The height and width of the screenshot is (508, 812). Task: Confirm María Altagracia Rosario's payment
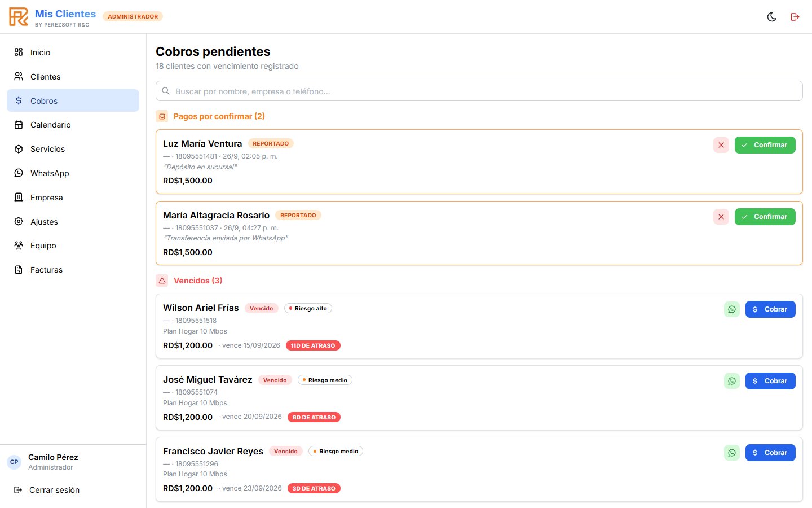pyautogui.click(x=765, y=217)
